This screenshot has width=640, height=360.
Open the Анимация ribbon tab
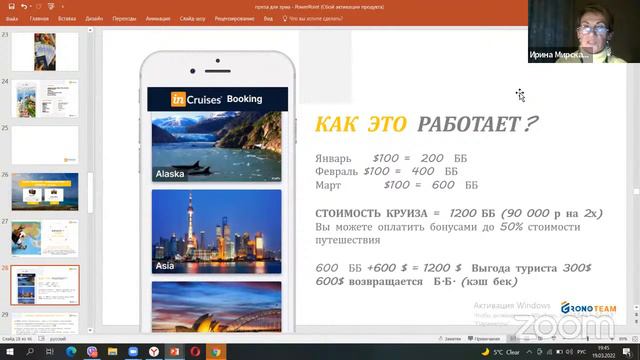tap(158, 18)
